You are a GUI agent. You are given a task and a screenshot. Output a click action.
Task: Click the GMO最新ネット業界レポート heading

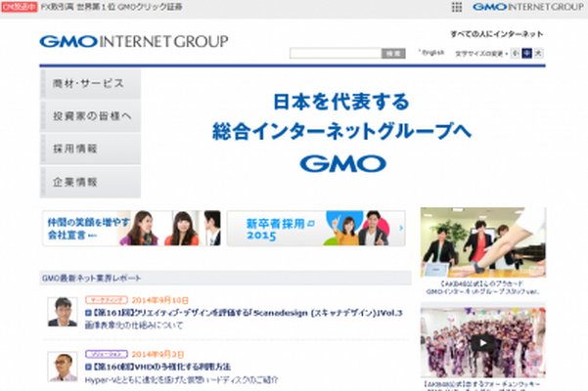pyautogui.click(x=92, y=279)
